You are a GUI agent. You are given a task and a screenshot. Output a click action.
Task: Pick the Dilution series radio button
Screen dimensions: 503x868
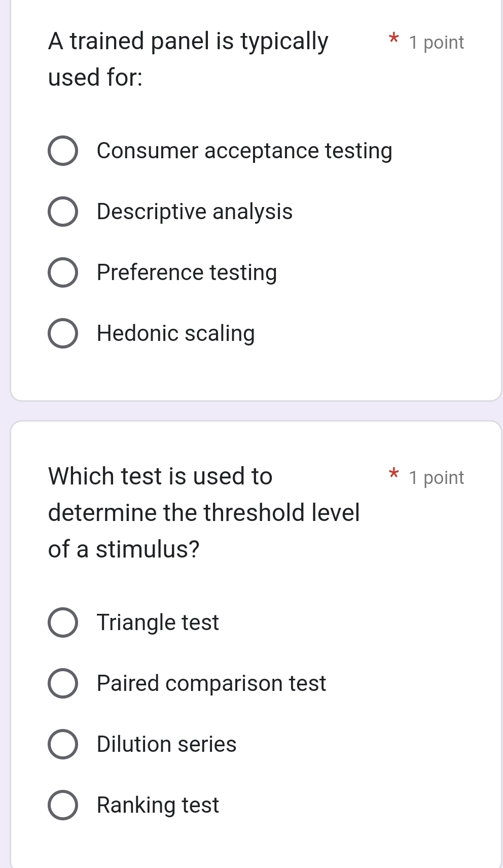tap(63, 744)
